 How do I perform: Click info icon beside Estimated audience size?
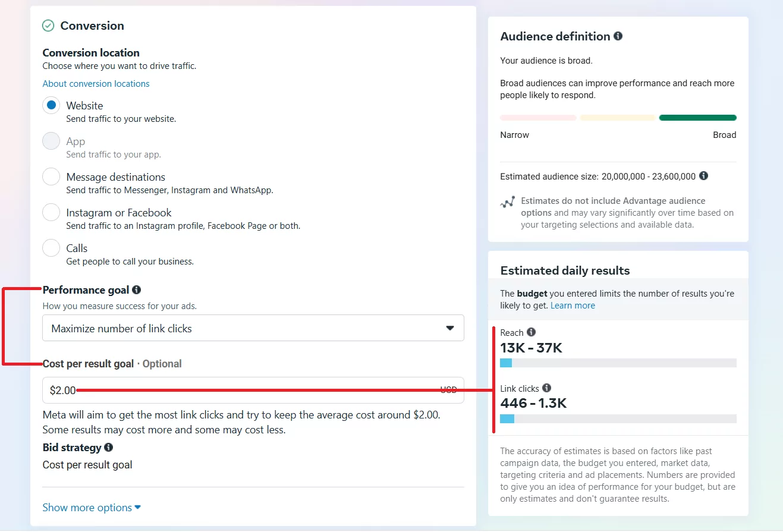coord(703,176)
